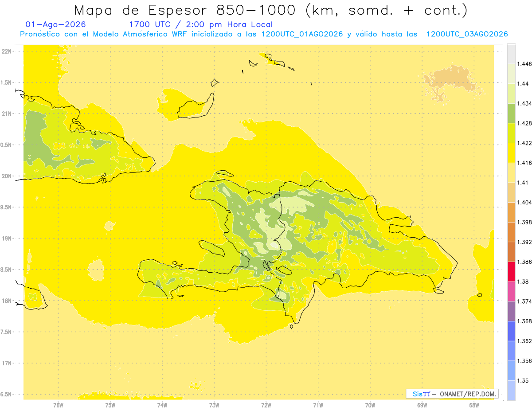The image size is (532, 411).
Task: Click the colorbar value '1.356'
Action: point(524,360)
